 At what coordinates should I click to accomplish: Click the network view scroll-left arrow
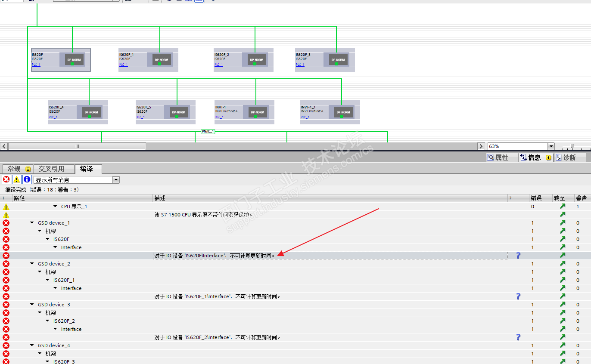[4, 146]
